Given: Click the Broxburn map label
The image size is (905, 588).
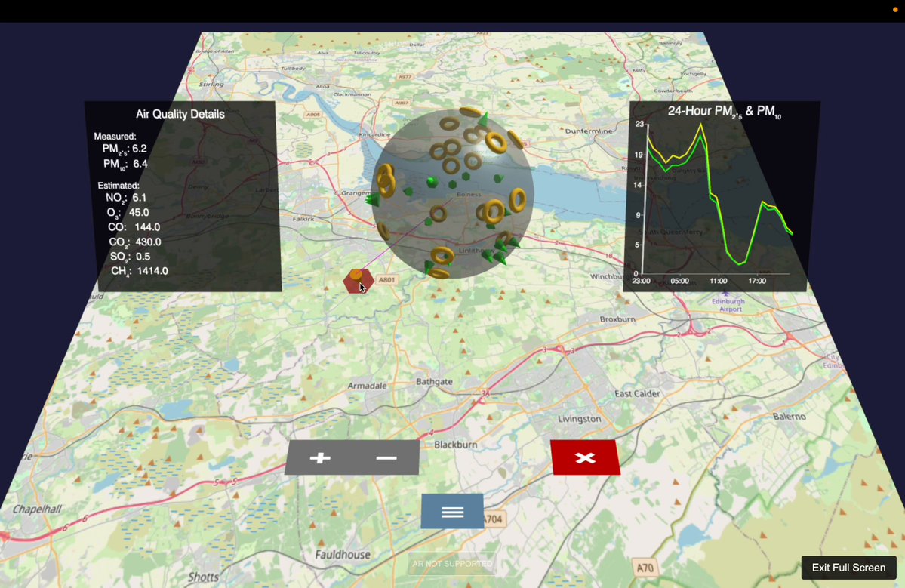Looking at the screenshot, I should tap(617, 319).
